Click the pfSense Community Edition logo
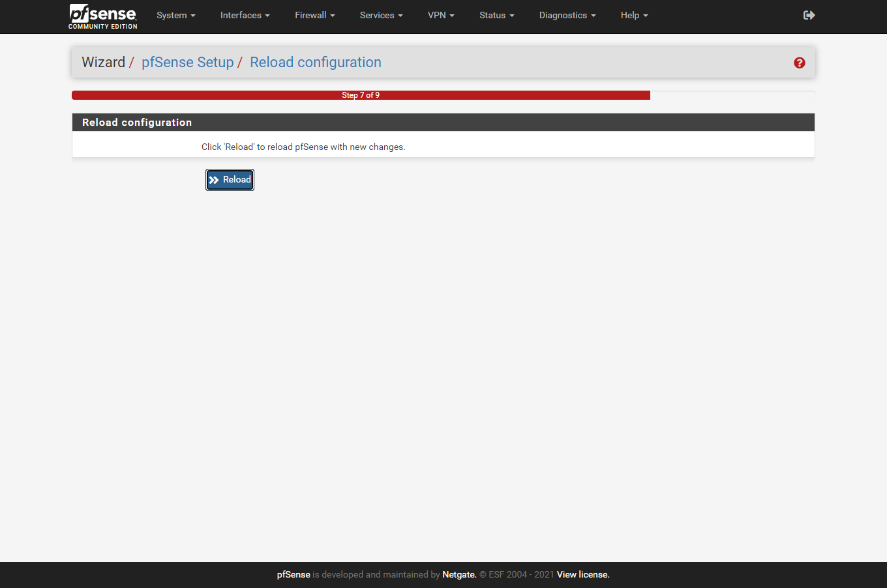This screenshot has width=887, height=588. [x=103, y=16]
